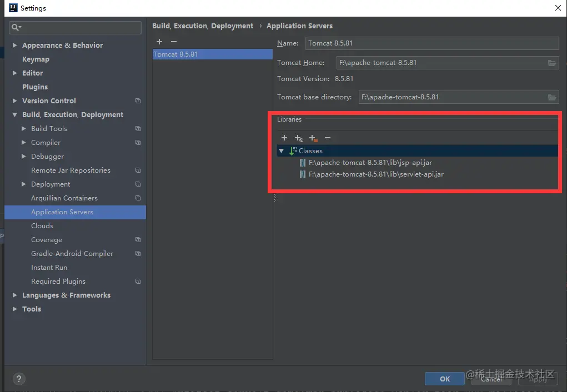Click the add-library icon with globe badge
567x392 pixels.
(x=299, y=138)
